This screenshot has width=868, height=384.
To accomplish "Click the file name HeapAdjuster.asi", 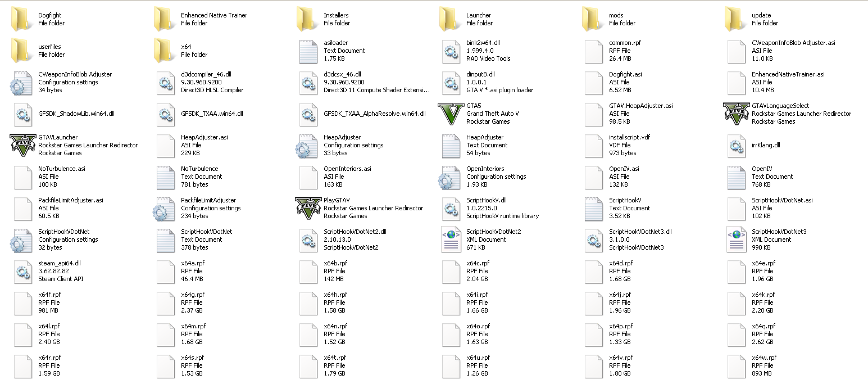I will (x=204, y=137).
